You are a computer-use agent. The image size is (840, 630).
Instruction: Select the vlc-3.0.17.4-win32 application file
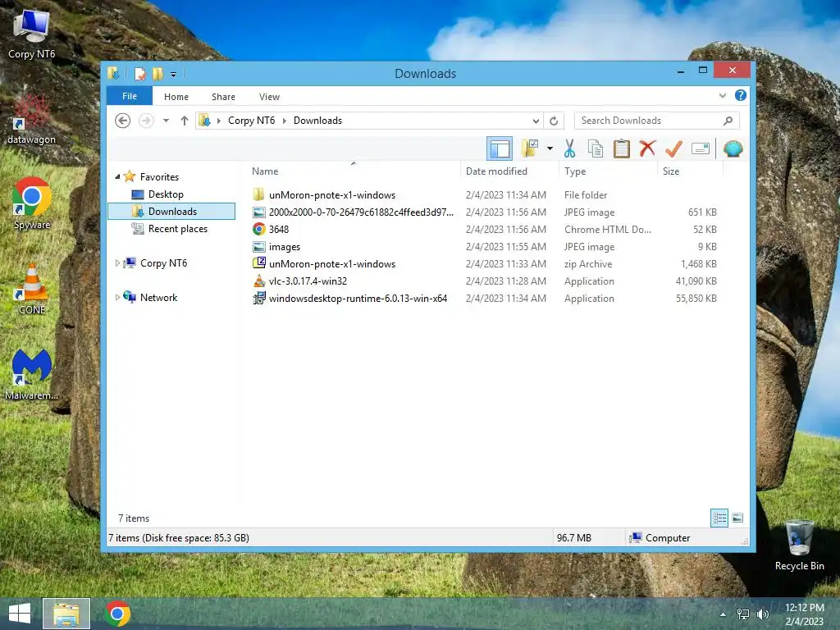point(485,281)
